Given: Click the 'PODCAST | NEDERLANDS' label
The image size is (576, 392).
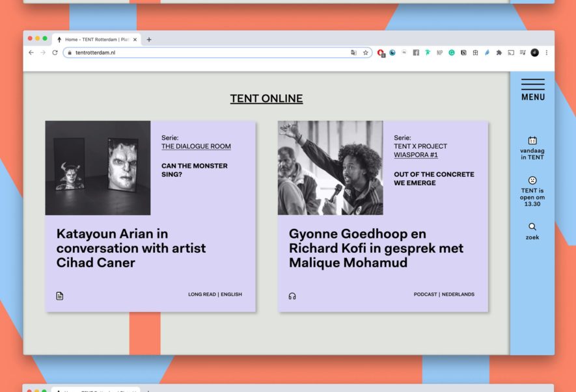Looking at the screenshot, I should pyautogui.click(x=444, y=294).
